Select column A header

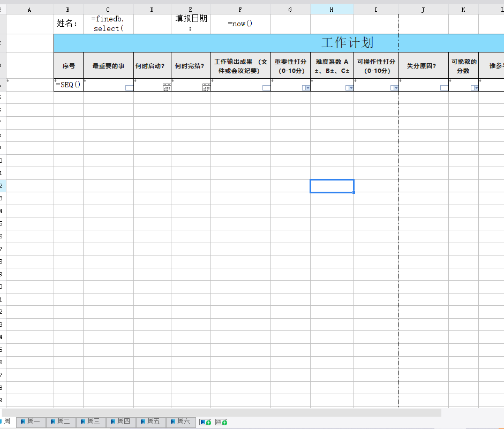click(29, 10)
